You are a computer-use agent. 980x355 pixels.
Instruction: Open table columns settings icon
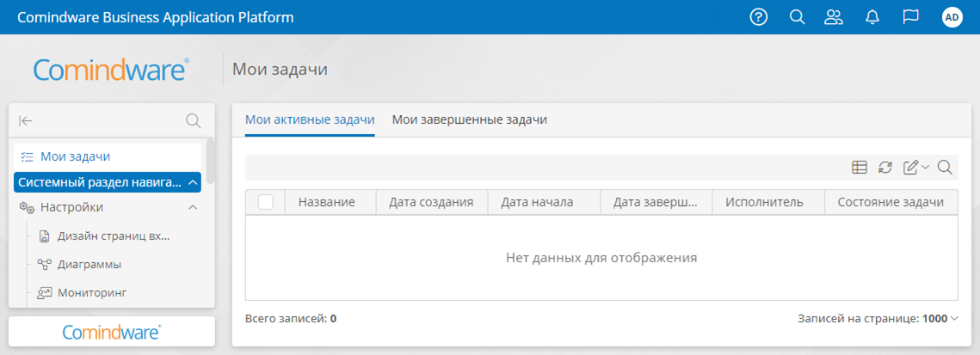[860, 168]
